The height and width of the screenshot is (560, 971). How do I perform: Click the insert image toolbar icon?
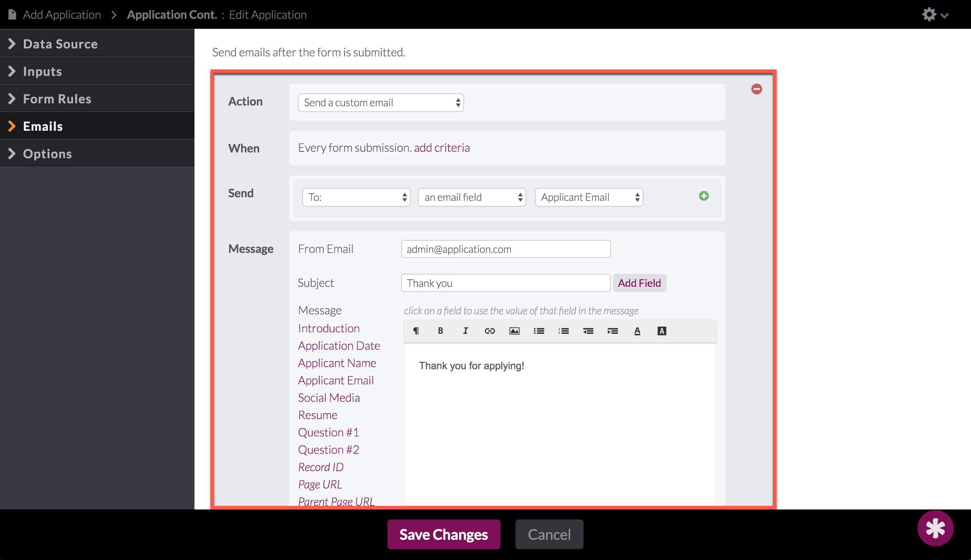coord(514,331)
